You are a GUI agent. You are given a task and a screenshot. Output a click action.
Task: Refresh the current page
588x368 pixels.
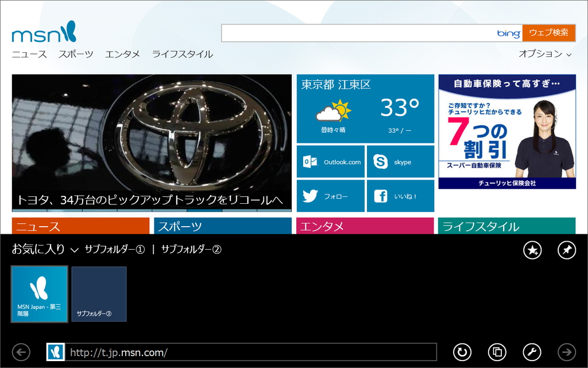pos(462,352)
